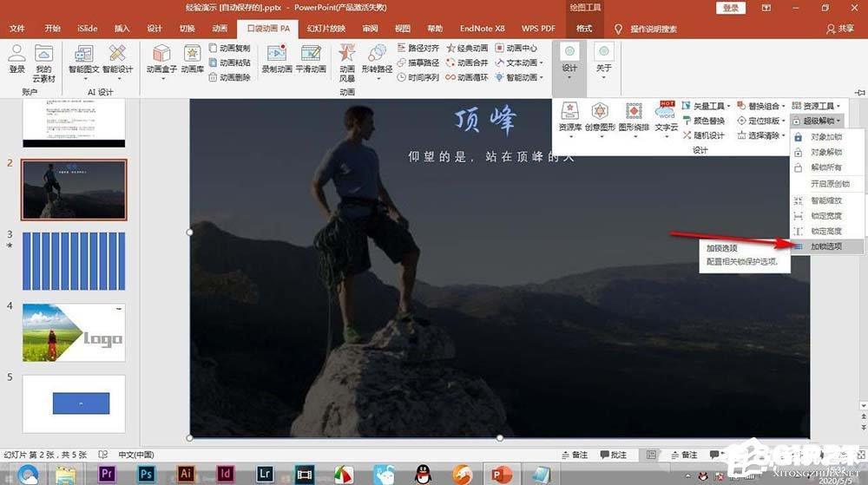Launch Premiere Pro from the taskbar

(106, 474)
